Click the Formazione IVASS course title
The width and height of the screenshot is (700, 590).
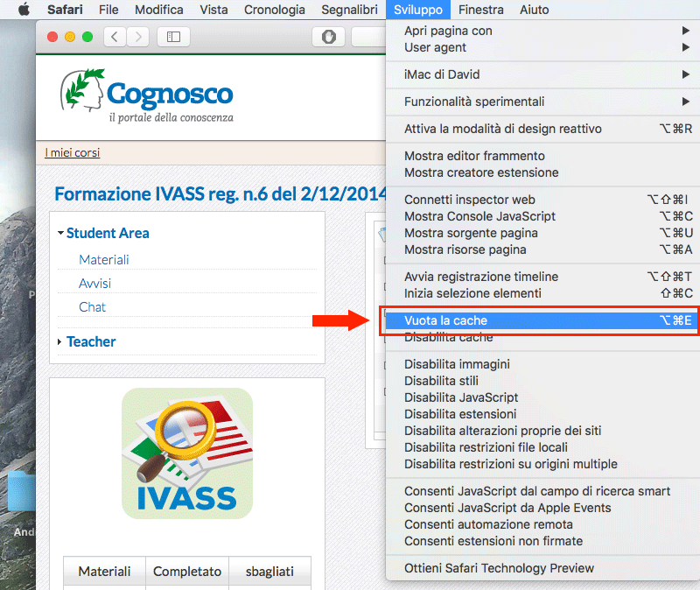tap(220, 193)
